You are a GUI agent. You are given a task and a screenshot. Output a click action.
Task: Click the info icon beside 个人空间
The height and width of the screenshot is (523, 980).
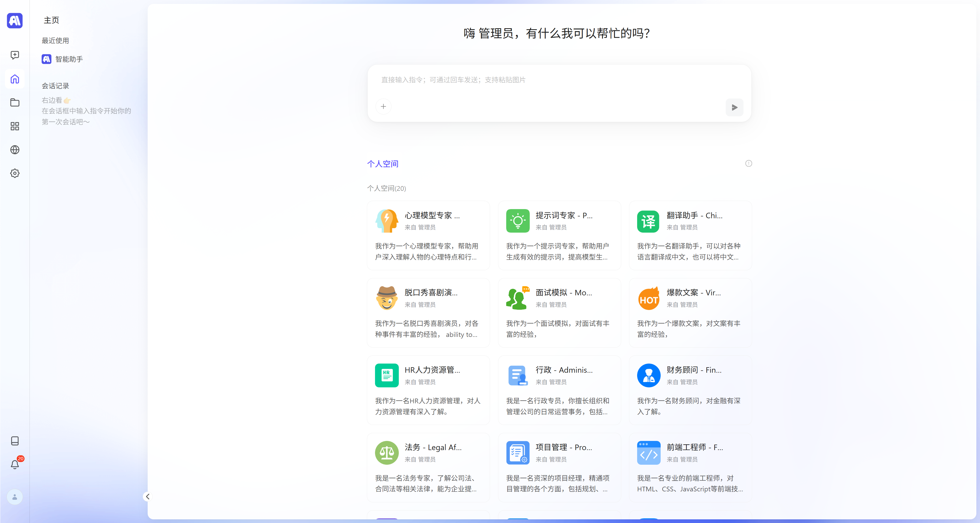tap(748, 164)
